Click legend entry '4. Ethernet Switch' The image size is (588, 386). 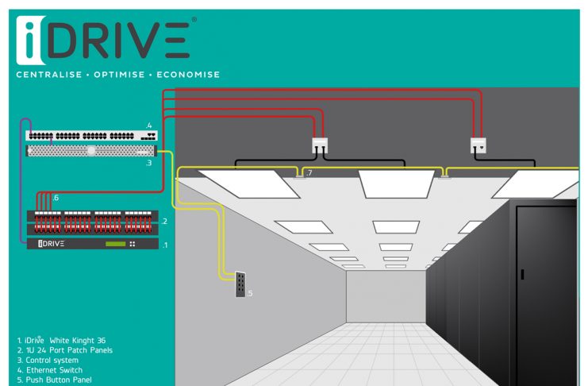click(50, 370)
